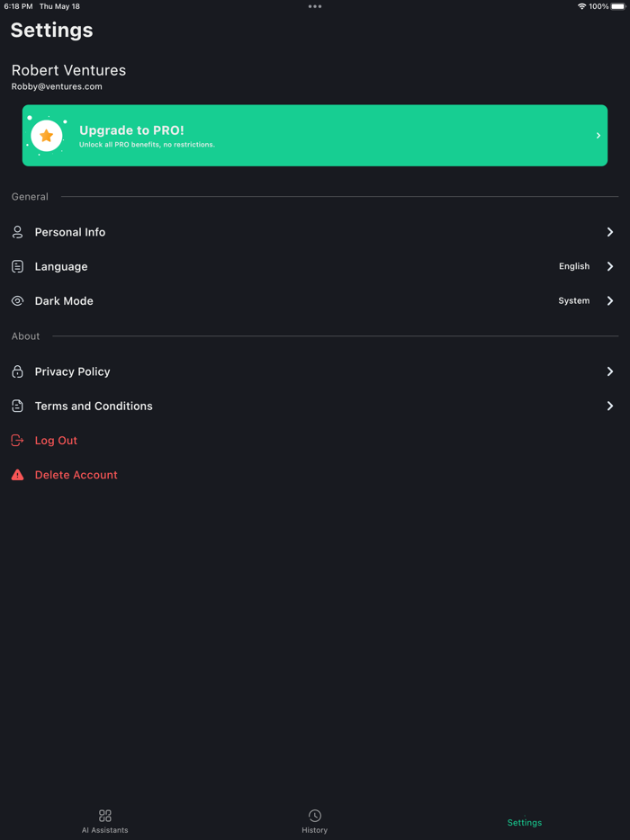This screenshot has height=840, width=630.
Task: Click the Privacy Policy lock icon
Action: point(17,371)
